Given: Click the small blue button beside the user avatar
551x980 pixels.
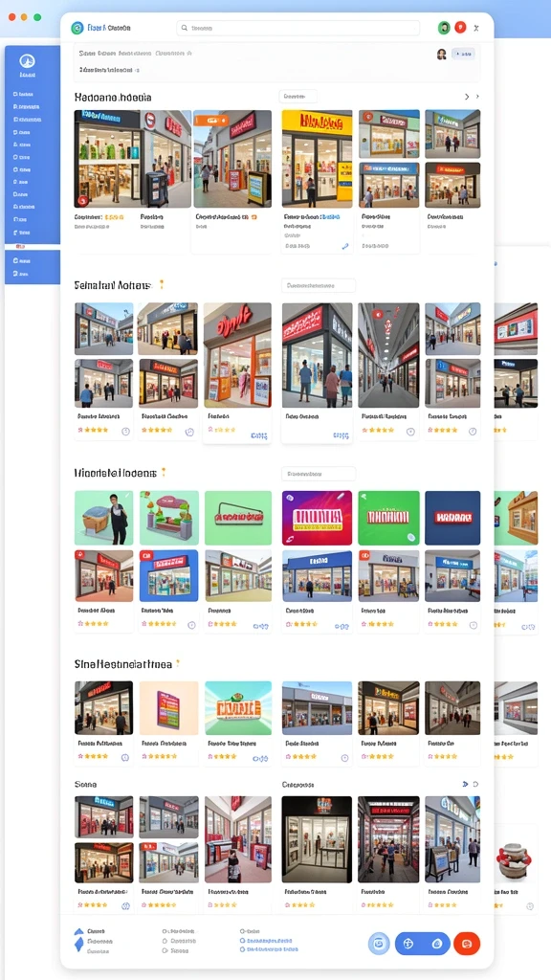Looking at the screenshot, I should [x=463, y=55].
